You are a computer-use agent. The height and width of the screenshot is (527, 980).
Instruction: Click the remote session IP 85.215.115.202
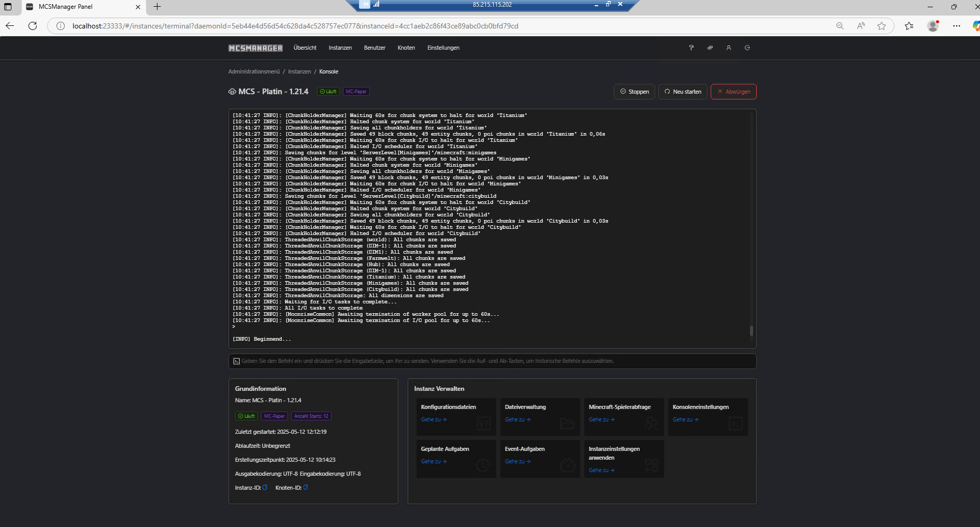492,4
